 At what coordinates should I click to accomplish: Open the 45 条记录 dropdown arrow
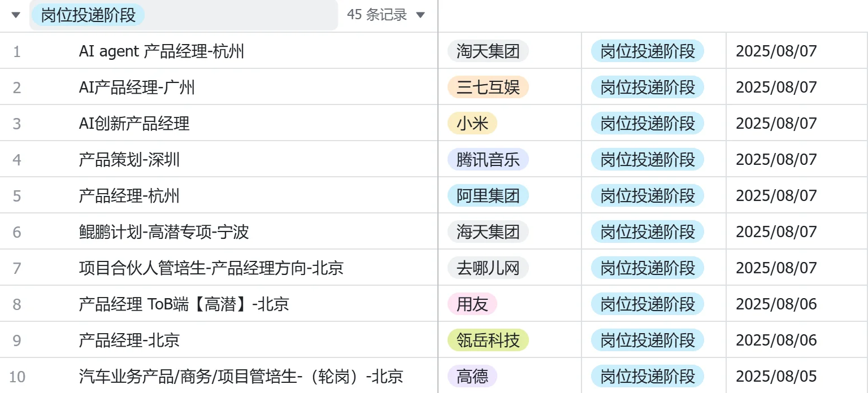[420, 15]
